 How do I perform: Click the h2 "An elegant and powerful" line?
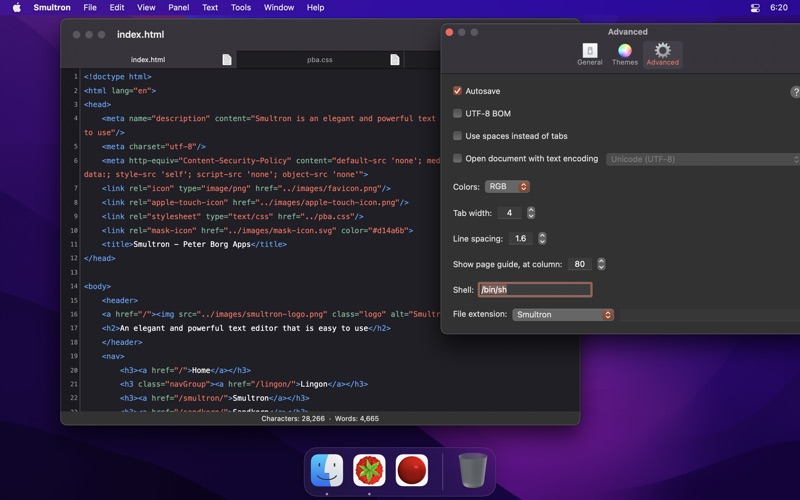(x=246, y=328)
